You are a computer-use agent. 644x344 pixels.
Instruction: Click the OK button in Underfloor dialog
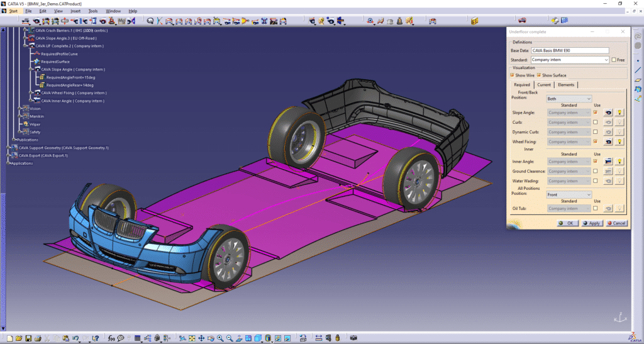pyautogui.click(x=567, y=223)
